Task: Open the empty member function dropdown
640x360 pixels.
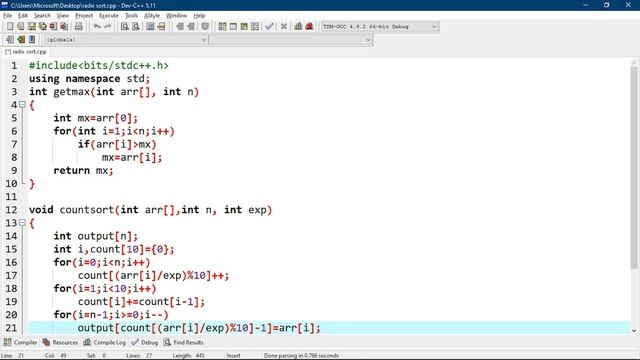Action: tap(291, 40)
